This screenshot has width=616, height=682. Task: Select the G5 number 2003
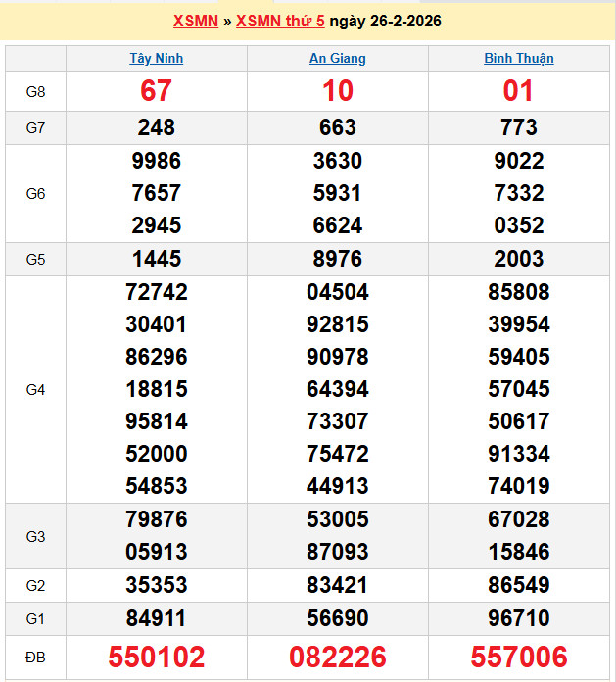(519, 259)
